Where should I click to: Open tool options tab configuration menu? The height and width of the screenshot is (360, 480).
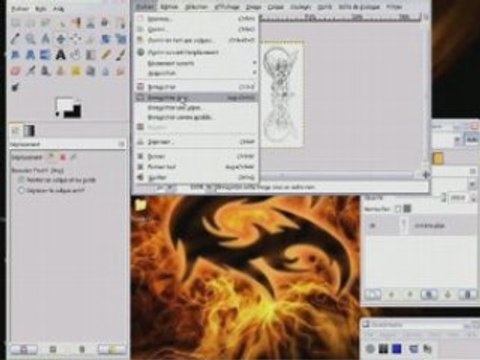[121, 144]
